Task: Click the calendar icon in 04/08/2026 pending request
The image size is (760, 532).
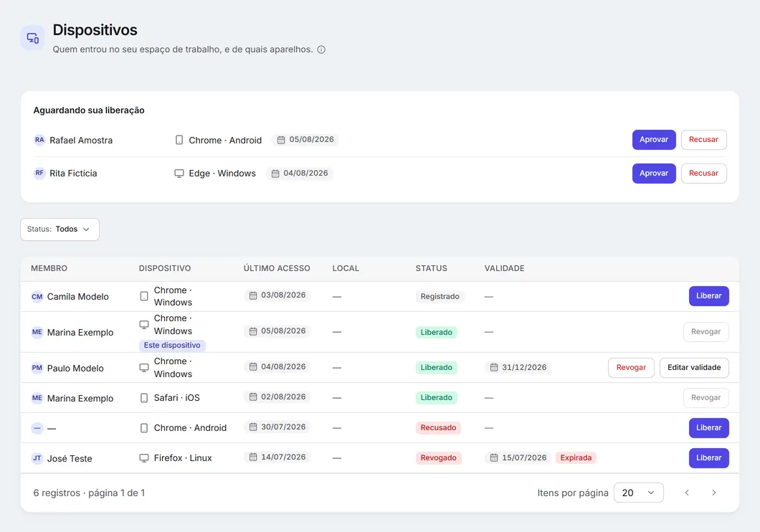Action: click(x=275, y=173)
